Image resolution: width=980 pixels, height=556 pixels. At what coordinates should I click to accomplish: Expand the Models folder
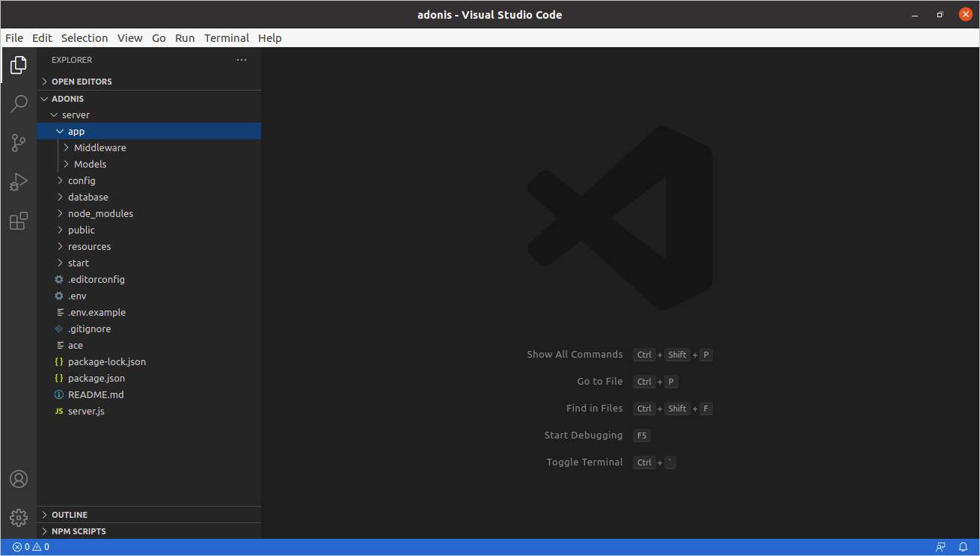point(66,164)
